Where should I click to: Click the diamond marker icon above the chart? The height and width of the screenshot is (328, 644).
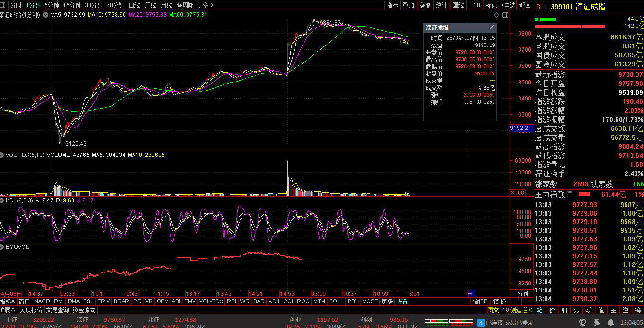coord(496,15)
